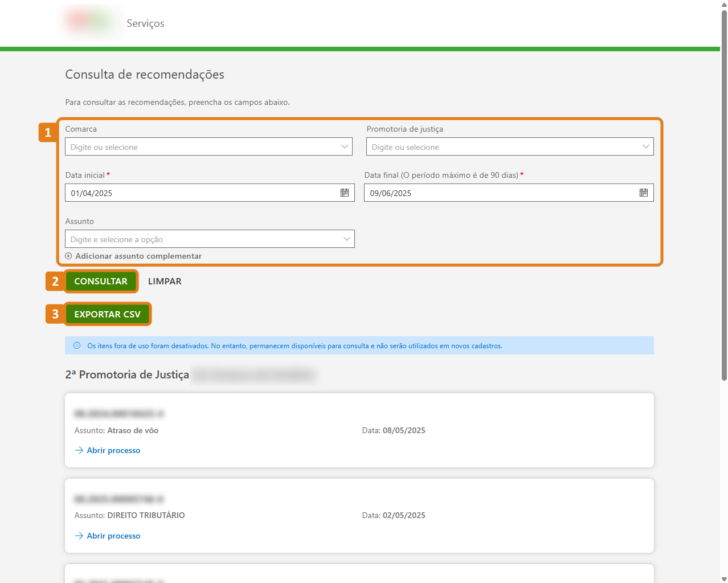Click the arrow icon beside the second Abrir processo

(x=79, y=536)
